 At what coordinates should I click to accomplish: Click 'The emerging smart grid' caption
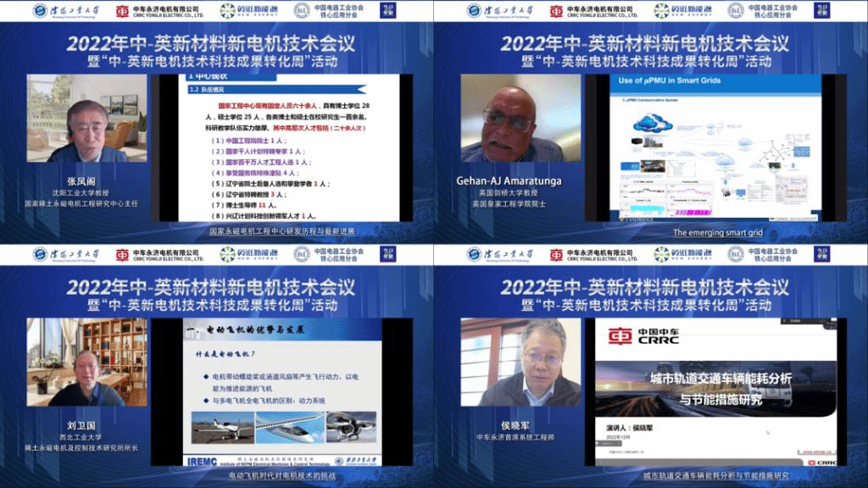pyautogui.click(x=710, y=232)
